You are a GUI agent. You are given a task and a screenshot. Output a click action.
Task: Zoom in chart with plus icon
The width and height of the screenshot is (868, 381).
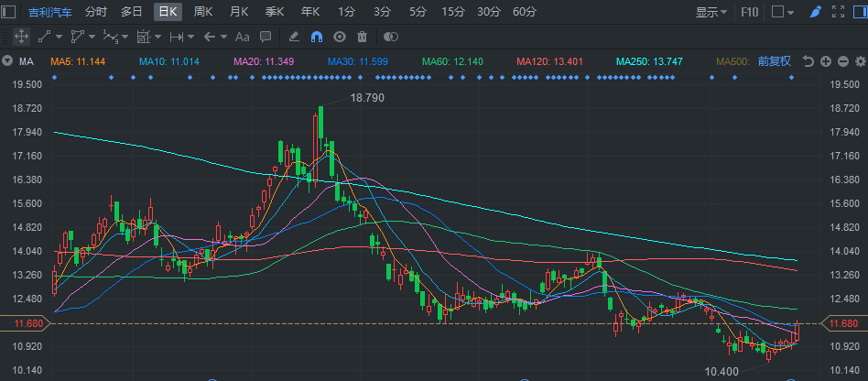[825, 61]
